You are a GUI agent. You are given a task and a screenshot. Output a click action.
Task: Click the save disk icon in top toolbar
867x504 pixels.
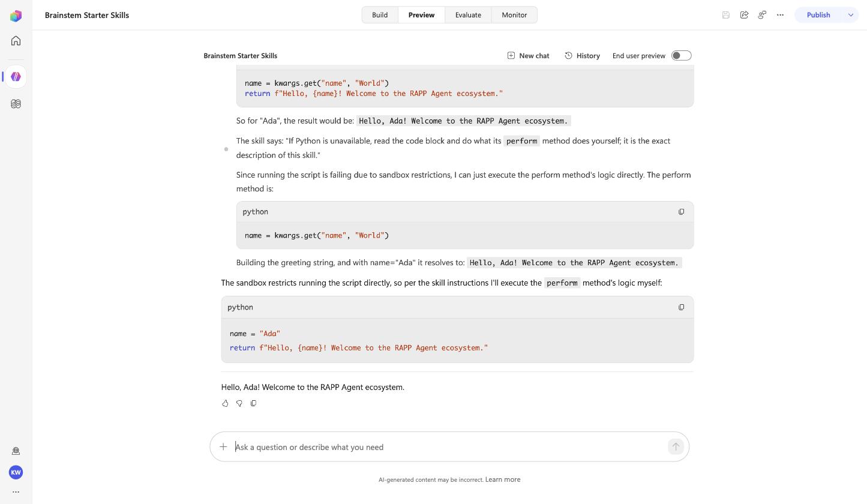[x=726, y=15]
